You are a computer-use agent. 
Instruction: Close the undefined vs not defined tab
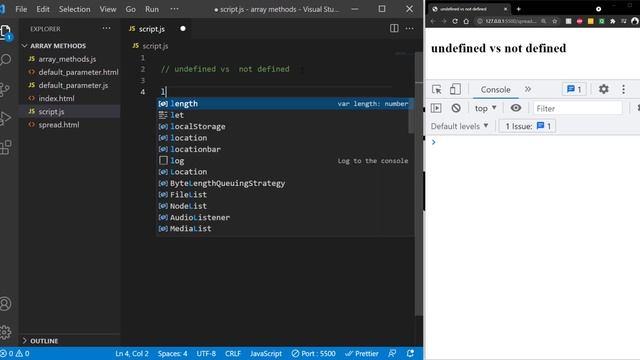[x=505, y=9]
